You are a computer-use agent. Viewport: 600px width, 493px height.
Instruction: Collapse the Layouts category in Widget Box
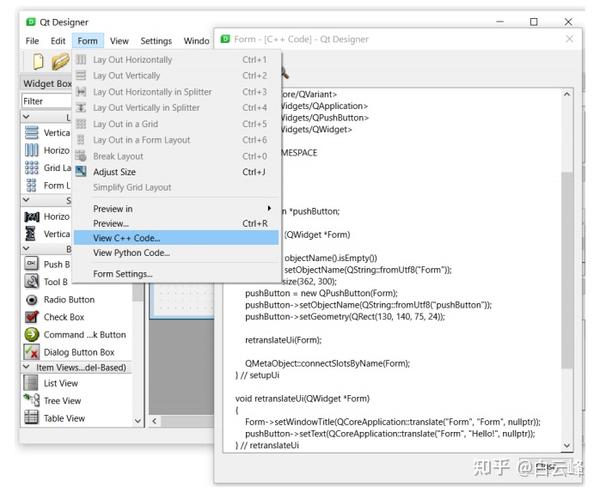coord(26,116)
